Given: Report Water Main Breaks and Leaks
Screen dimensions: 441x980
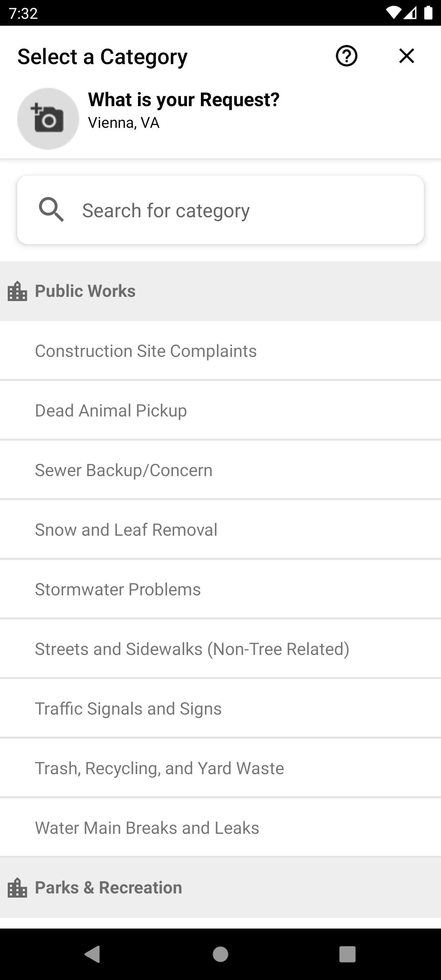Looking at the screenshot, I should [220, 828].
